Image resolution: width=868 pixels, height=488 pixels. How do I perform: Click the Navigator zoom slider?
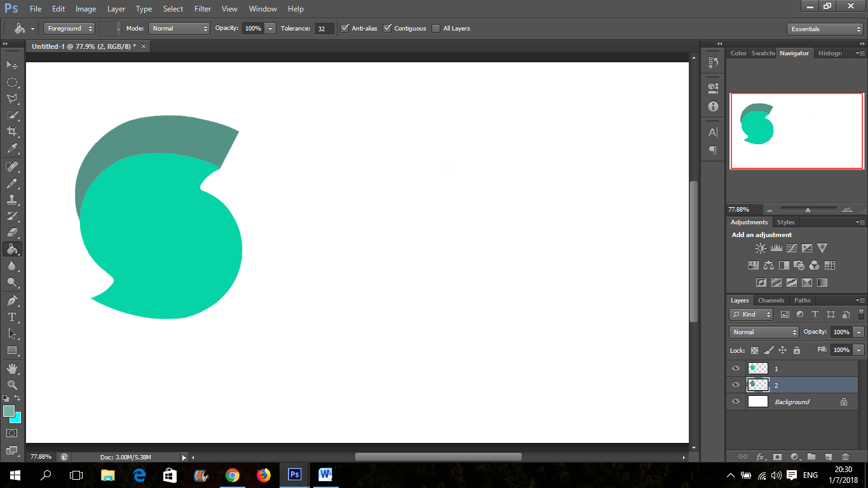click(x=808, y=210)
